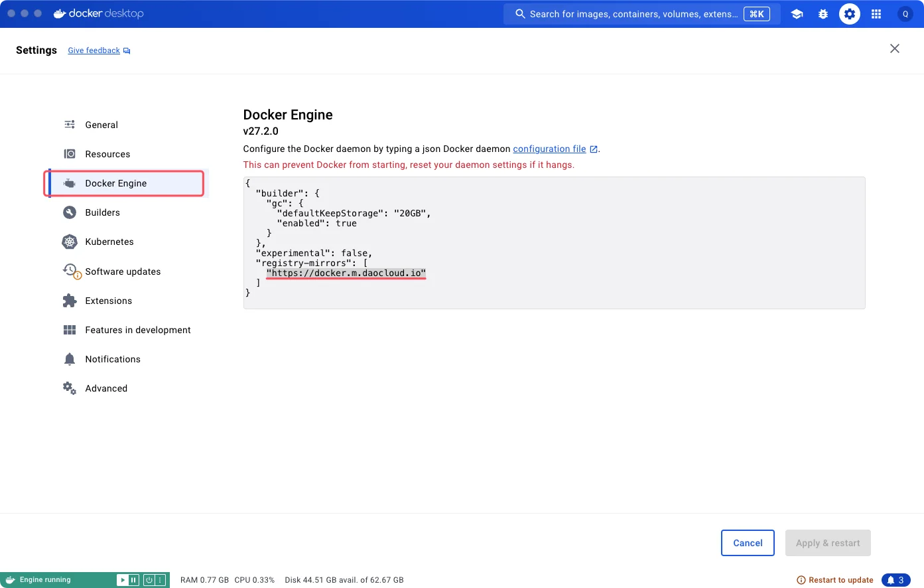
Task: Open the Docker Desktop learning center
Action: coord(797,13)
